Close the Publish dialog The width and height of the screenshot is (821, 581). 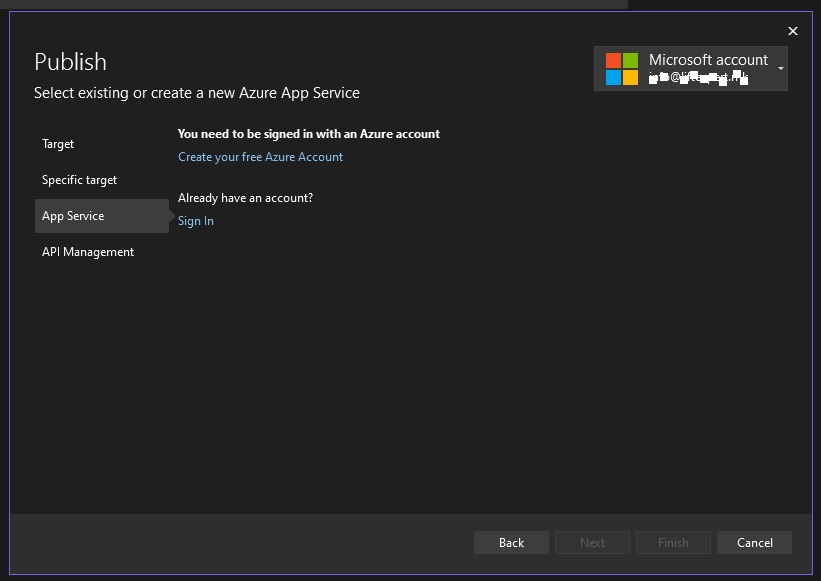tap(793, 31)
